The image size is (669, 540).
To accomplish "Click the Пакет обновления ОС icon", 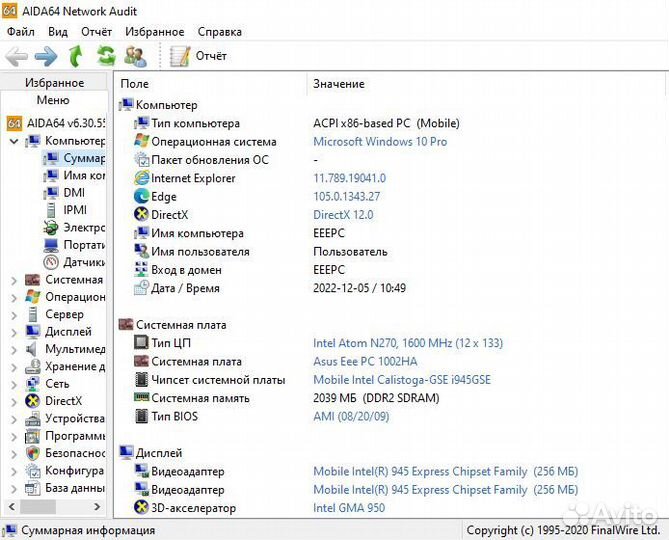I will (x=141, y=160).
